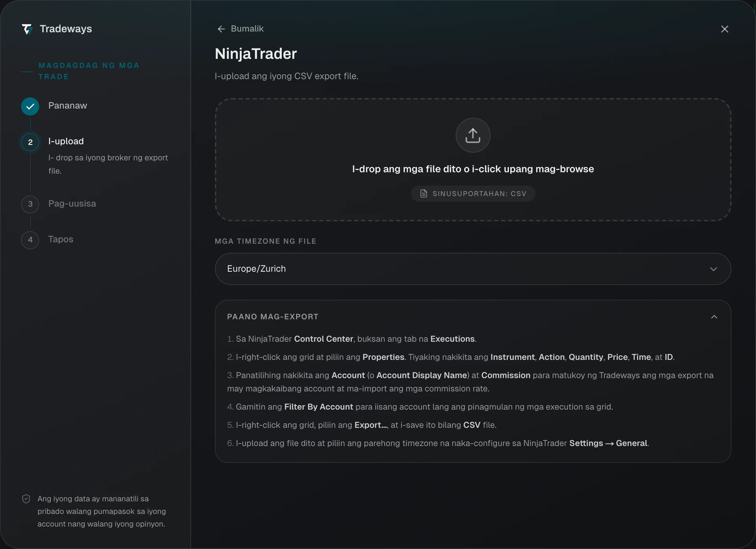Click the timezone dropdown chevron arrow
756x549 pixels.
[x=713, y=269]
